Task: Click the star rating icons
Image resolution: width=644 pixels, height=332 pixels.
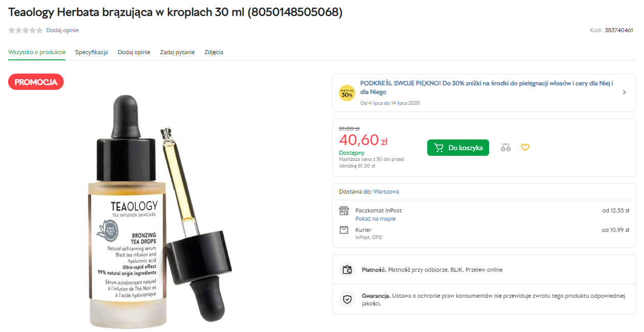Action: click(26, 30)
